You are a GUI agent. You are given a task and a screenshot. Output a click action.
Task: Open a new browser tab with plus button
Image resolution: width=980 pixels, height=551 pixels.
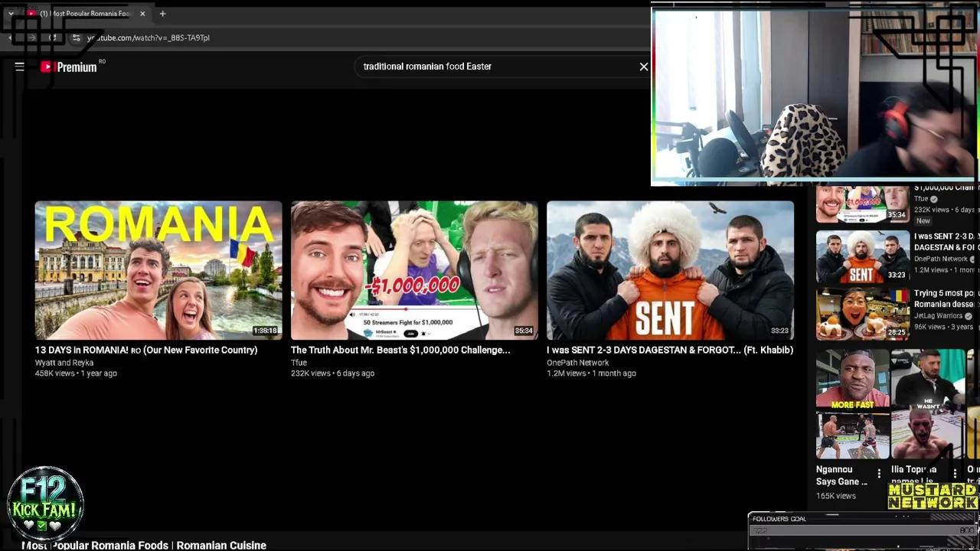click(162, 14)
